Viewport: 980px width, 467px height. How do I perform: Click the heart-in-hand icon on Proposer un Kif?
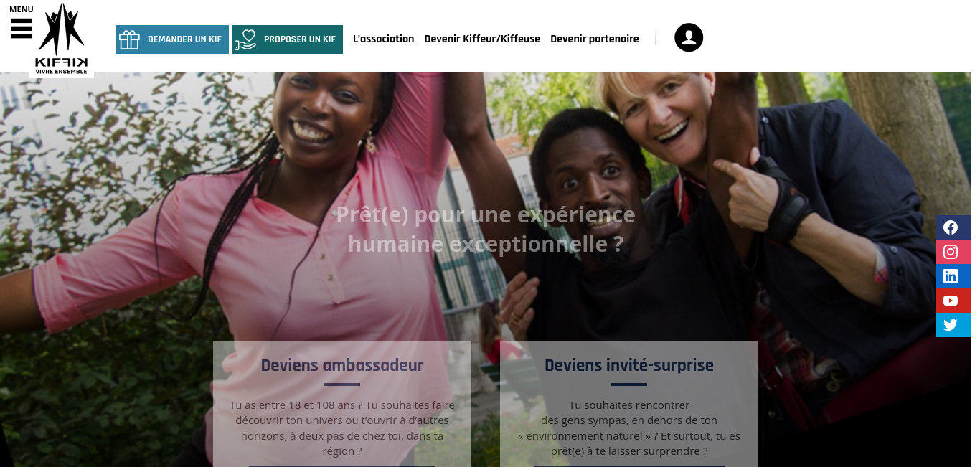pyautogui.click(x=245, y=39)
